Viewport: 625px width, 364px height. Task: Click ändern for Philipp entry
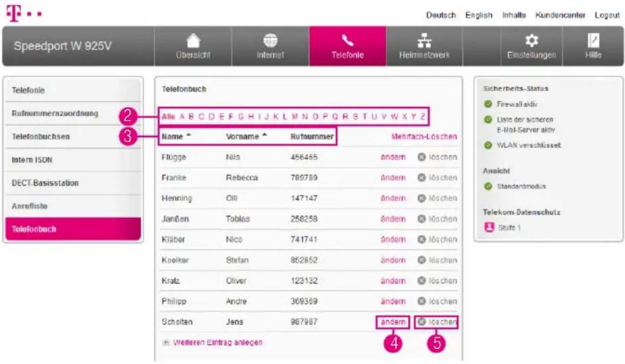[x=393, y=301]
